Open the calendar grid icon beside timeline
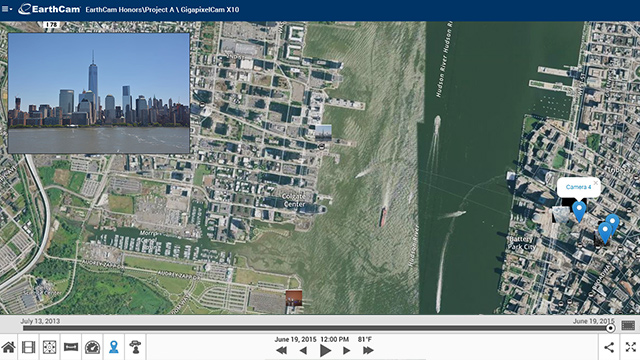 (628, 325)
